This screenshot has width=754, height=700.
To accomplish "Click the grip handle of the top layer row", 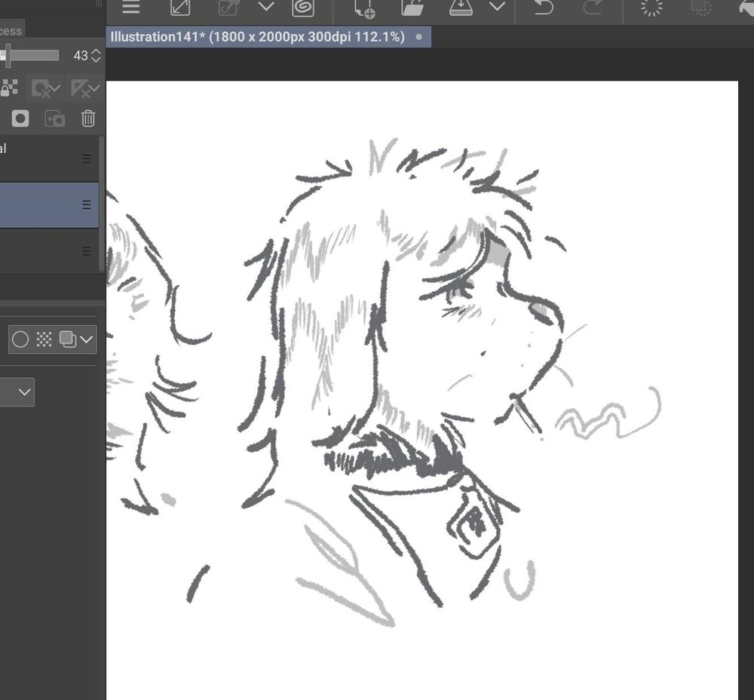I will coord(87,158).
